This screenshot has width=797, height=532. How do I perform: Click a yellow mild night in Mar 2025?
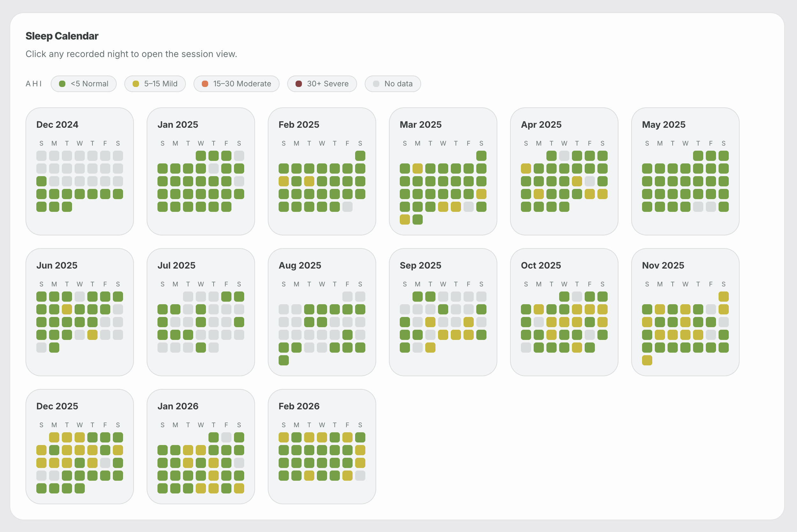pyautogui.click(x=418, y=169)
